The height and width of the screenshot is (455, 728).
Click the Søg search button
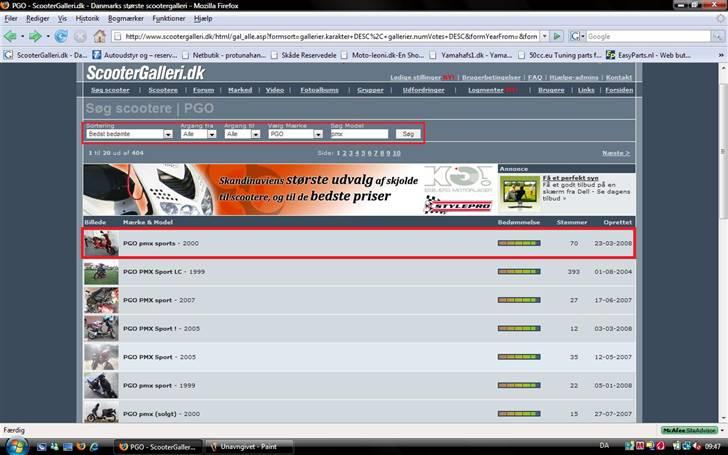pyautogui.click(x=408, y=134)
